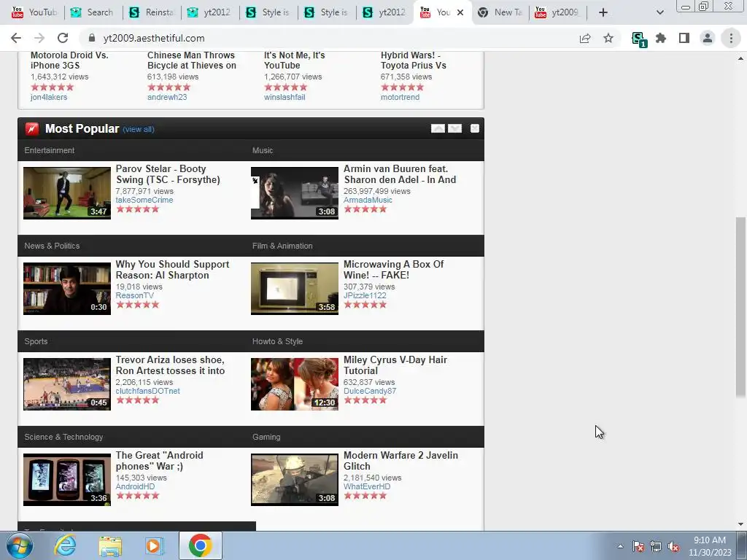Click the muted volume tray icon
Image resolution: width=747 pixels, height=560 pixels.
(x=673, y=546)
